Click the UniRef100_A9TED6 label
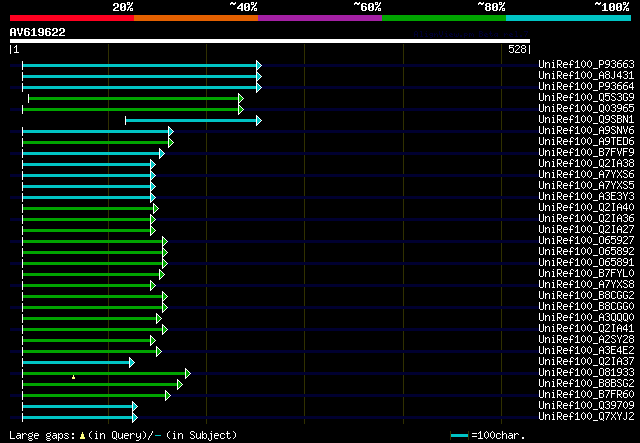The height and width of the screenshot is (443, 640). [586, 141]
